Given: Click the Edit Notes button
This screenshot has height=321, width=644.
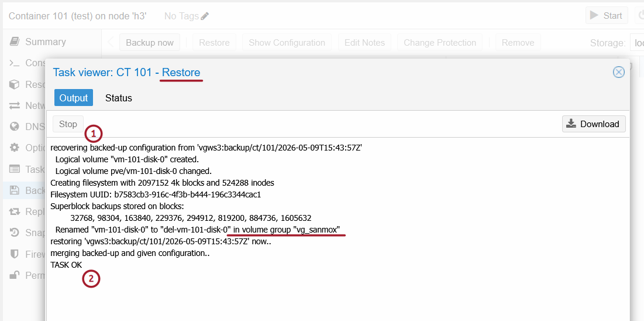Looking at the screenshot, I should 365,42.
